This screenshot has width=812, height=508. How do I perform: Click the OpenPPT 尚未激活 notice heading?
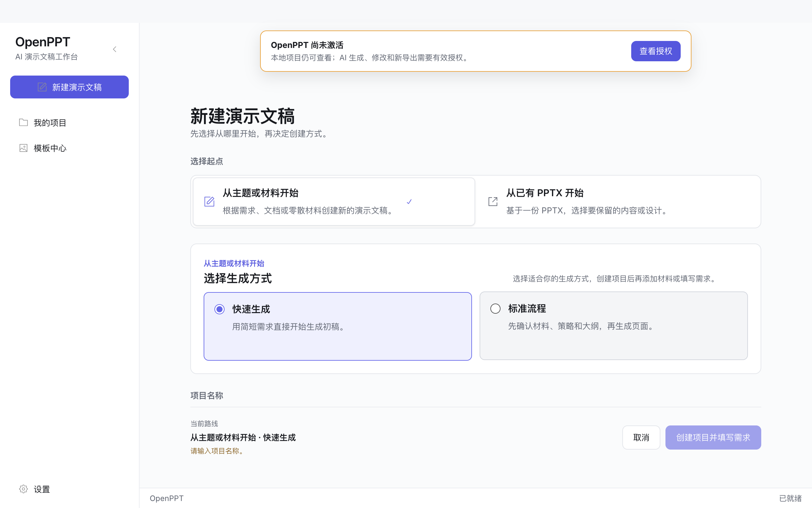coord(307,45)
